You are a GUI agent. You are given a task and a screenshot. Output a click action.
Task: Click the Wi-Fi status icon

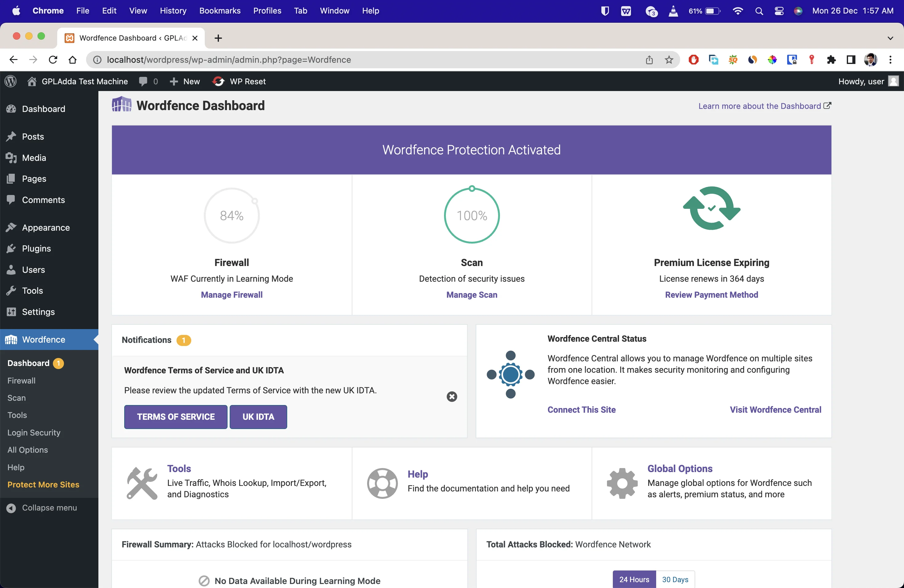point(738,11)
